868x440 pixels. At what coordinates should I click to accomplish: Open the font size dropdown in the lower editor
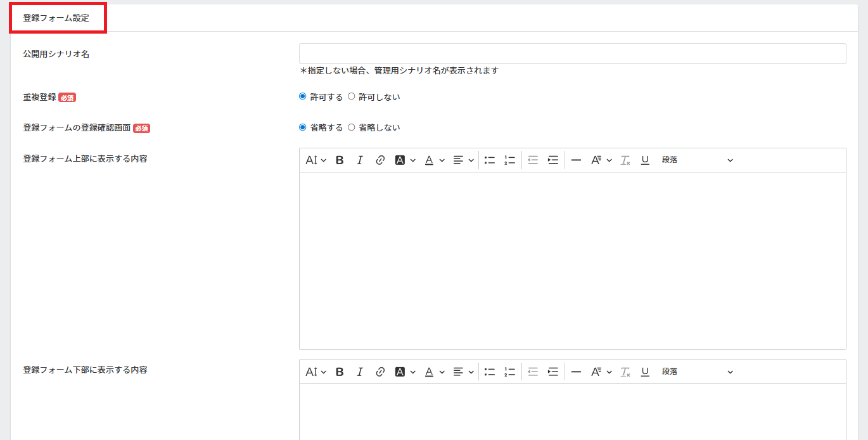click(316, 372)
